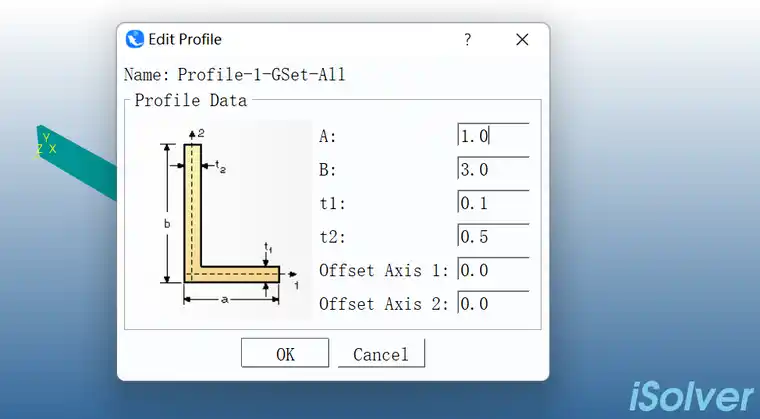Confirm the profile with the OK button
Viewport: 760px width, 419px height.
pyautogui.click(x=285, y=354)
